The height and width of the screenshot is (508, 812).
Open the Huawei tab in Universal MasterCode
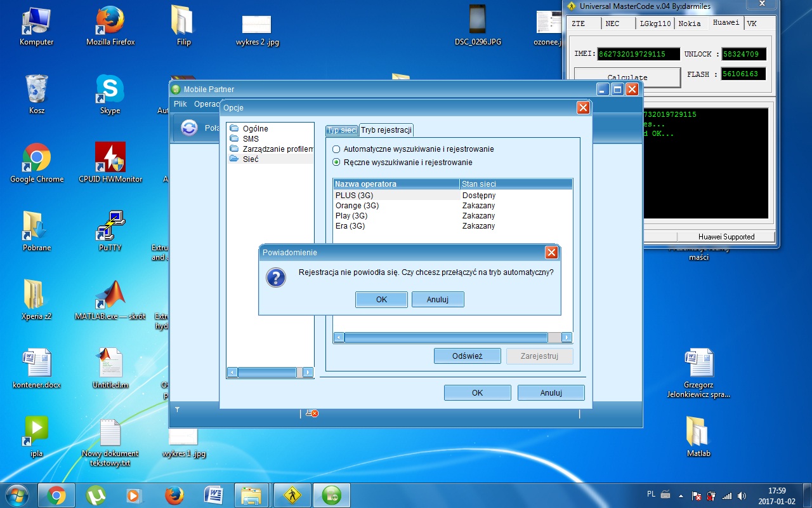(x=726, y=23)
